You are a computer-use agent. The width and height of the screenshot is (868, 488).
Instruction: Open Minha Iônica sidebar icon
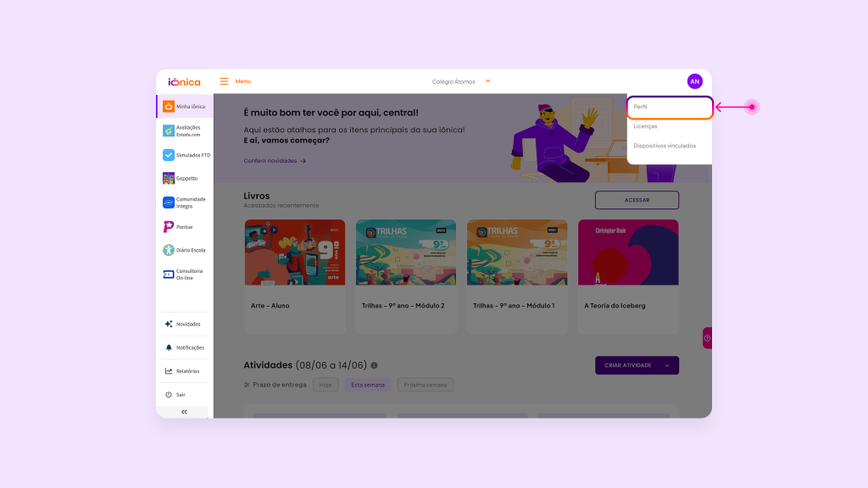[x=169, y=106]
